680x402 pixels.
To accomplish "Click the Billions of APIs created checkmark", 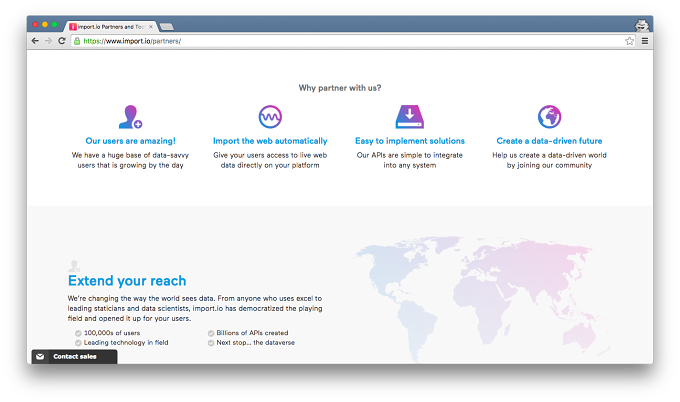I will [211, 333].
